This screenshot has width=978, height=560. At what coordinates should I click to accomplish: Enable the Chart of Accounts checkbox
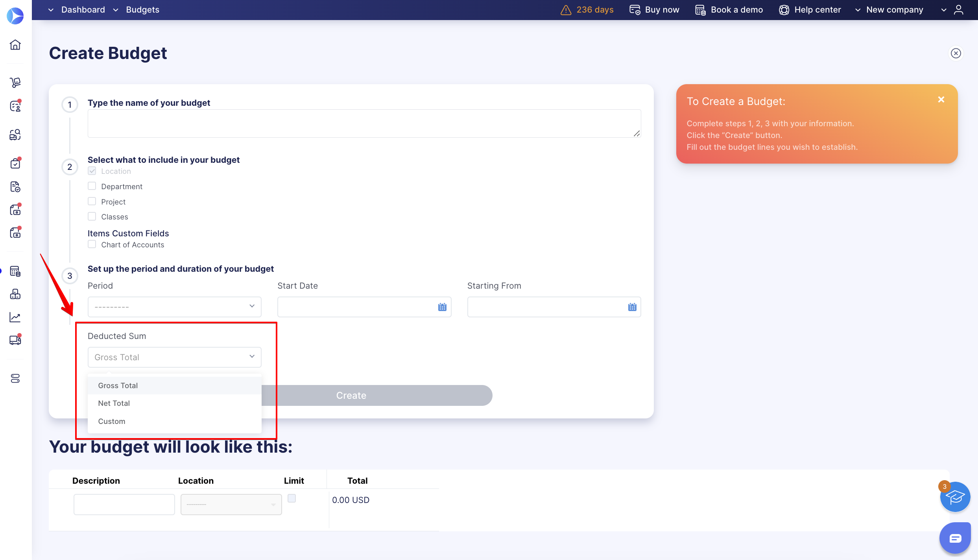point(92,244)
